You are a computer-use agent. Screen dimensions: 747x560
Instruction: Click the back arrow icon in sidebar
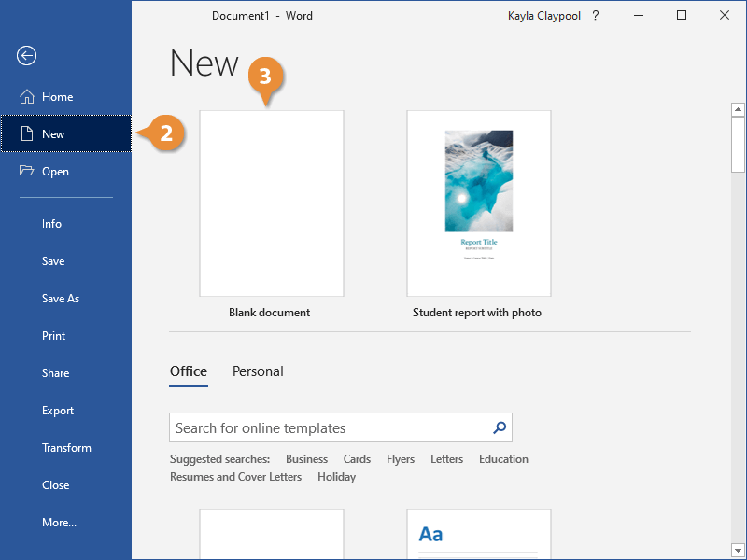coord(26,56)
